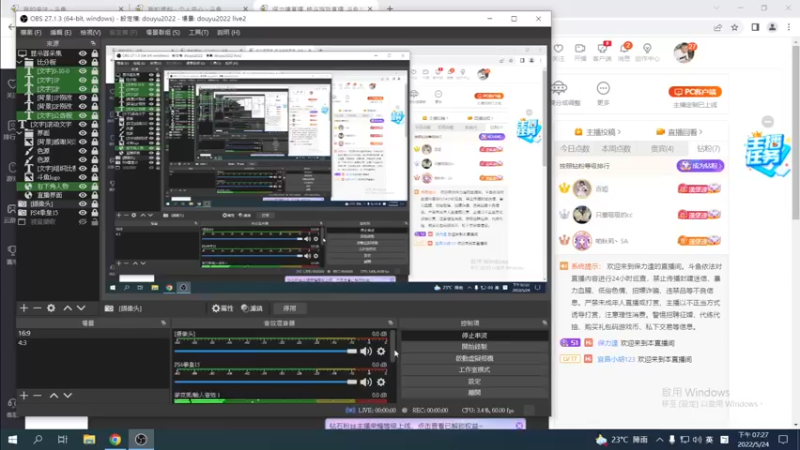Mute the PS4拳皇15 audio channel speaker icon
The image size is (800, 450).
[x=366, y=382]
